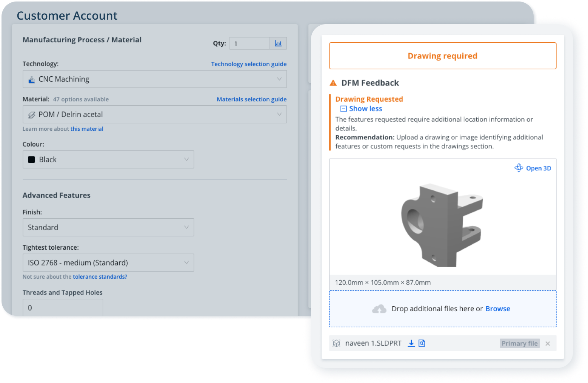Click the warning triangle next to DFM Feedback
The image size is (588, 383).
pyautogui.click(x=332, y=82)
